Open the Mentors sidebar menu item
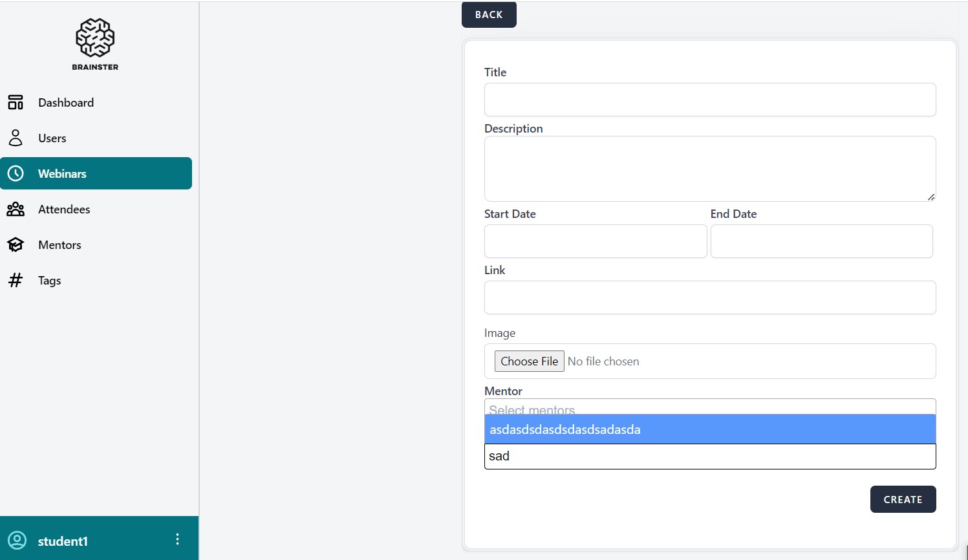The image size is (968, 560). pos(59,244)
